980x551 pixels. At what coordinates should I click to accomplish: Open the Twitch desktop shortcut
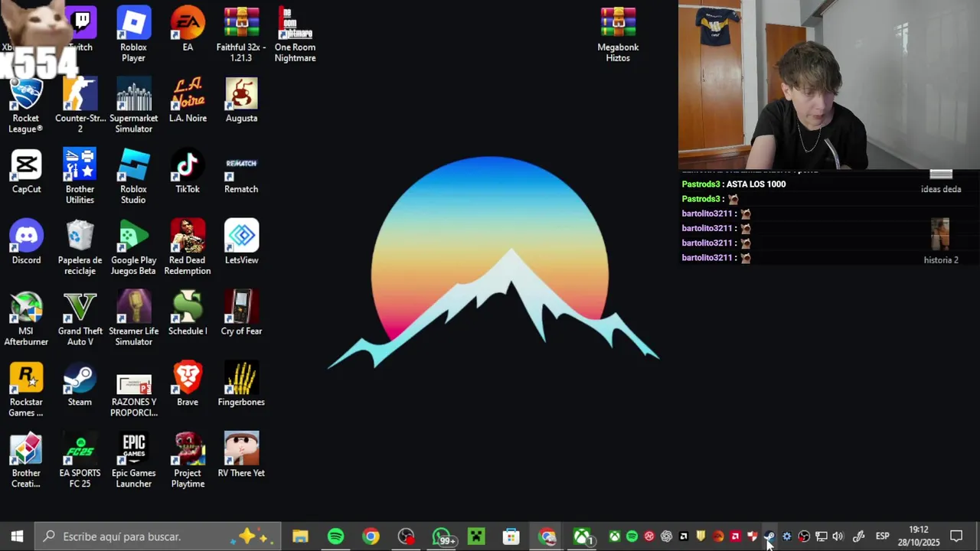pos(80,29)
